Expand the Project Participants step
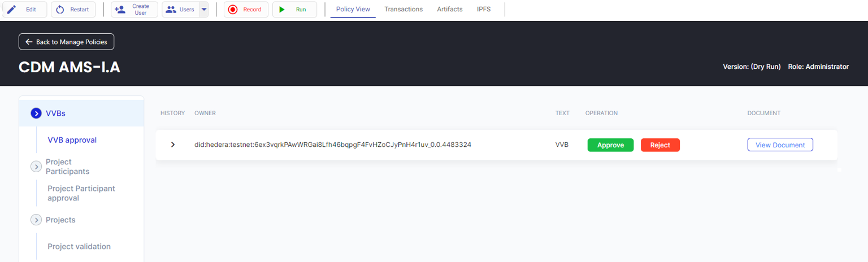This screenshot has width=868, height=262. coord(36,167)
